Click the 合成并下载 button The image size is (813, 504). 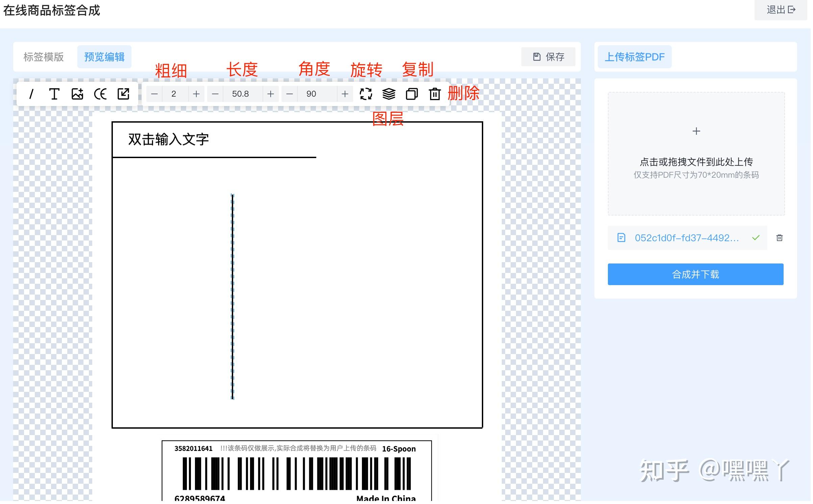tap(695, 274)
